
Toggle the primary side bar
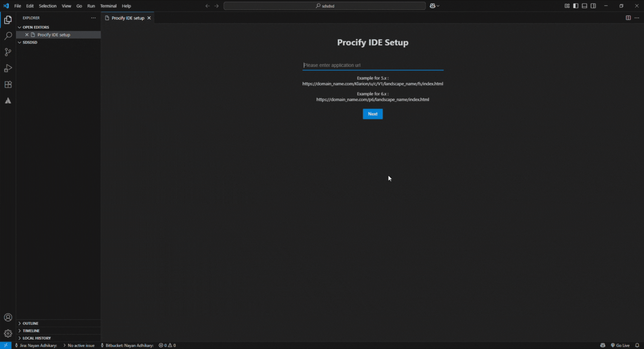pyautogui.click(x=576, y=6)
